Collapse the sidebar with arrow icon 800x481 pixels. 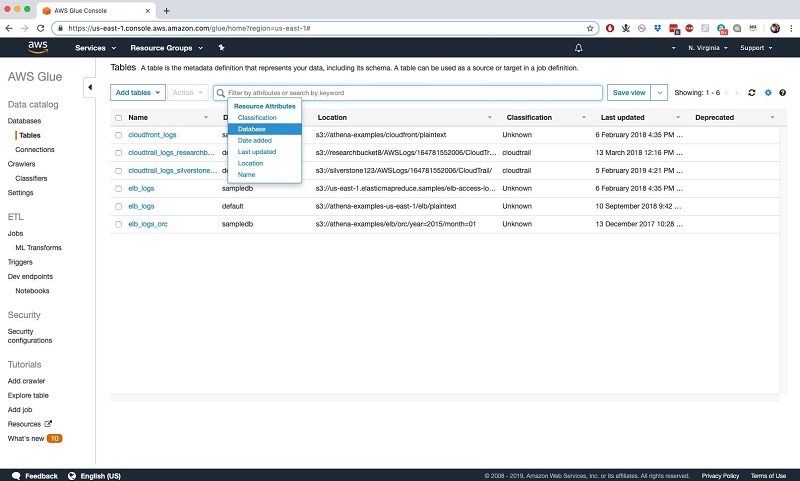tap(90, 87)
